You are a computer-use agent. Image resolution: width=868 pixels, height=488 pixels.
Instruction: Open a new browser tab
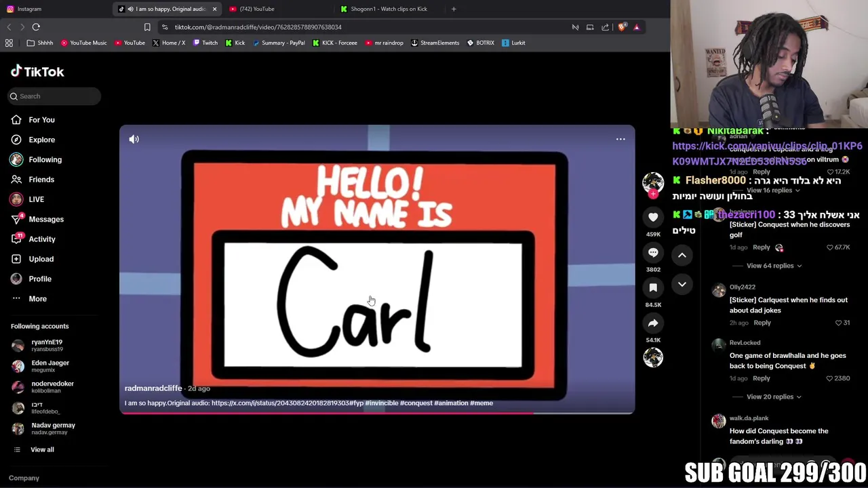click(x=454, y=9)
